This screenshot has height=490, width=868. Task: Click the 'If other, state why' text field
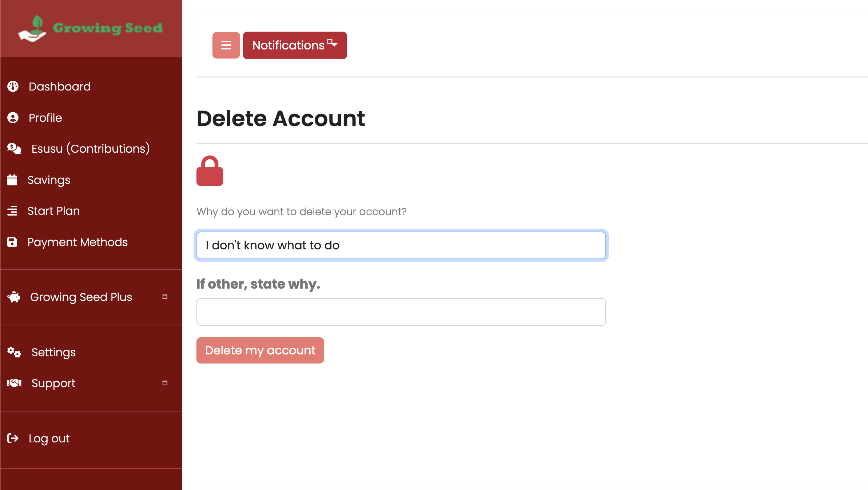pos(400,312)
